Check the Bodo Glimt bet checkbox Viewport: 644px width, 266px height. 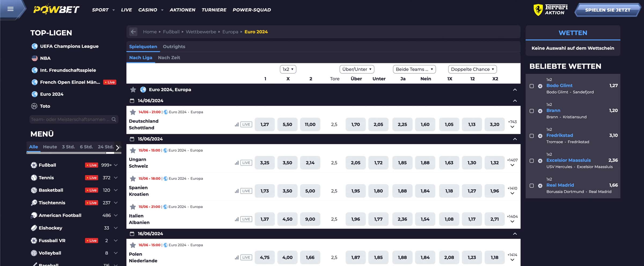532,86
